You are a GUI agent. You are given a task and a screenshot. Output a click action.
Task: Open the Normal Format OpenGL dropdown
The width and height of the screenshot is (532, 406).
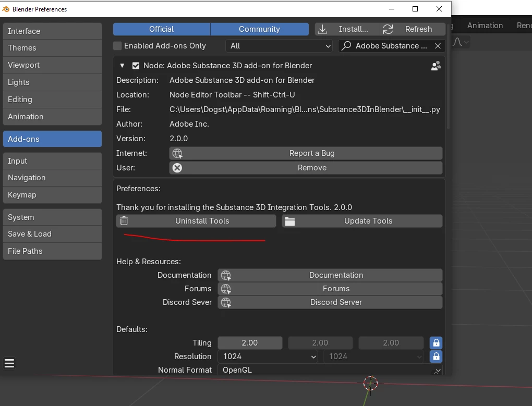tap(330, 370)
